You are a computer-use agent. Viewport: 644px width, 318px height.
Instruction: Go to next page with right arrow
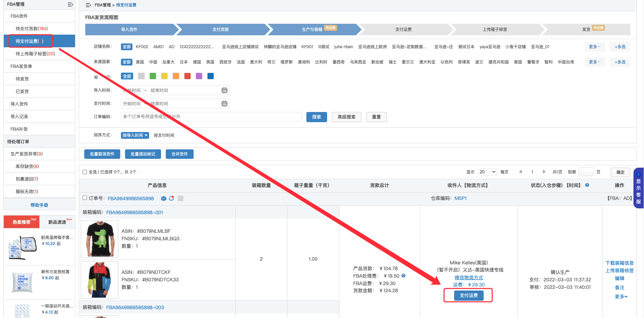coord(544,172)
